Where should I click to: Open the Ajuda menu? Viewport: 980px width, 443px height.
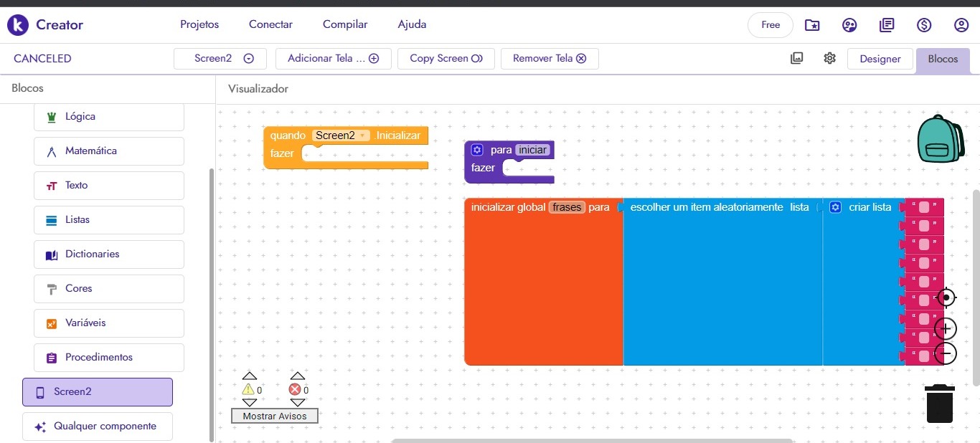point(412,24)
